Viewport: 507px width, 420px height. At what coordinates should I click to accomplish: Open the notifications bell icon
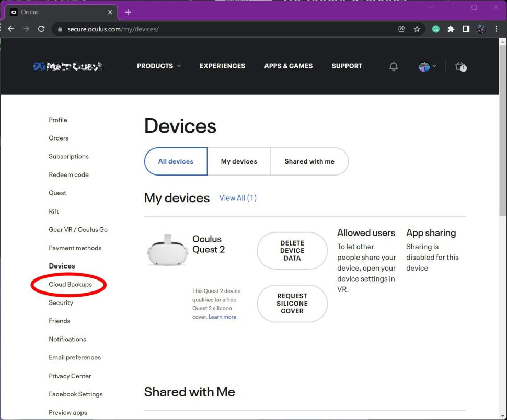click(x=394, y=66)
